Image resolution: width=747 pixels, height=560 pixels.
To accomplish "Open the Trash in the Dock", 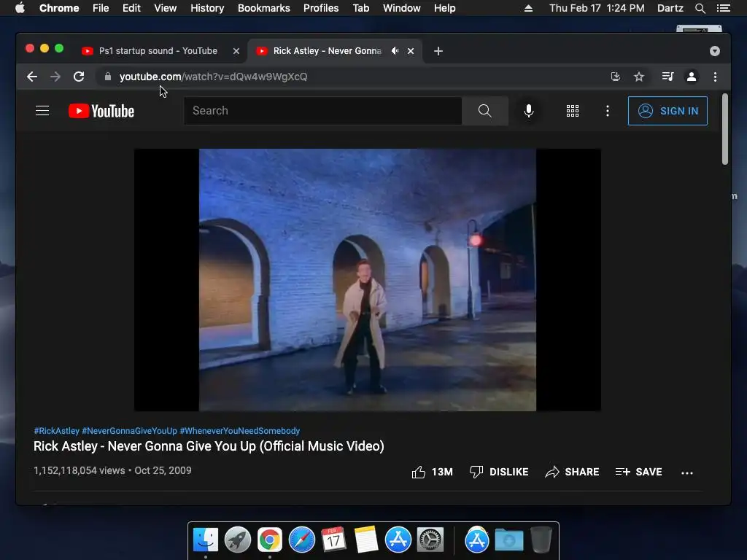I will tap(541, 540).
